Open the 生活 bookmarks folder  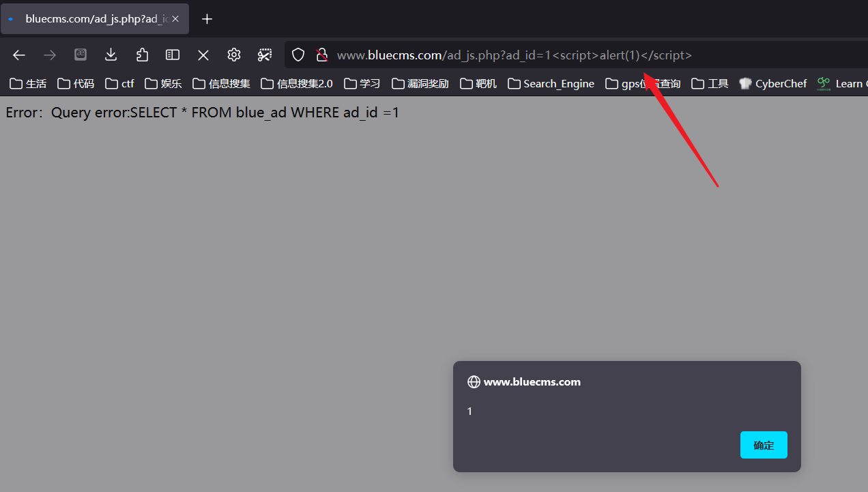coord(28,83)
